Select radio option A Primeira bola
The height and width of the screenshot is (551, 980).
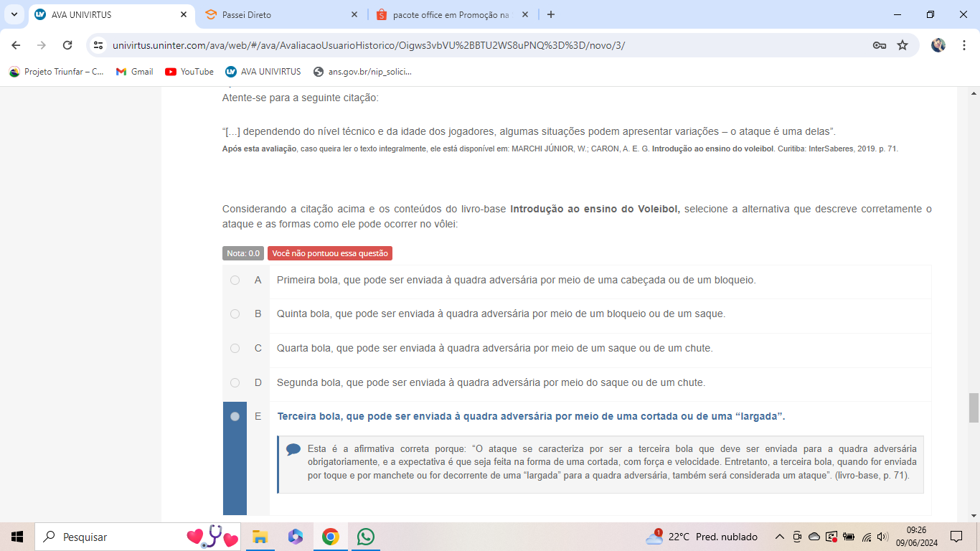pyautogui.click(x=235, y=280)
